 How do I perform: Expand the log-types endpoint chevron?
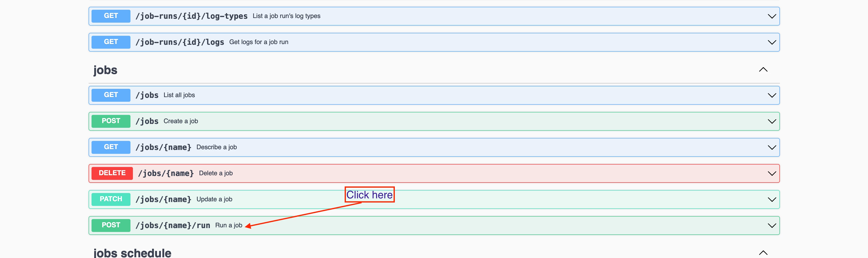(x=772, y=16)
